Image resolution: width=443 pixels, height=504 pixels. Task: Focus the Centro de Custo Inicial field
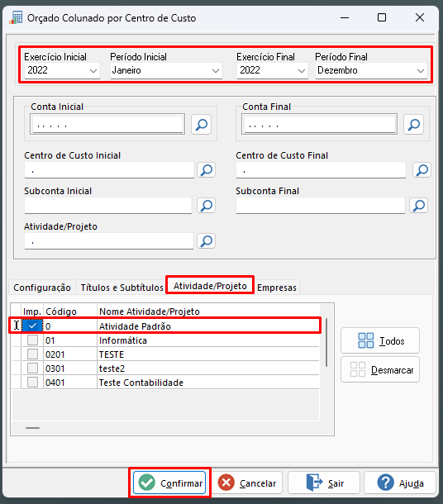109,169
